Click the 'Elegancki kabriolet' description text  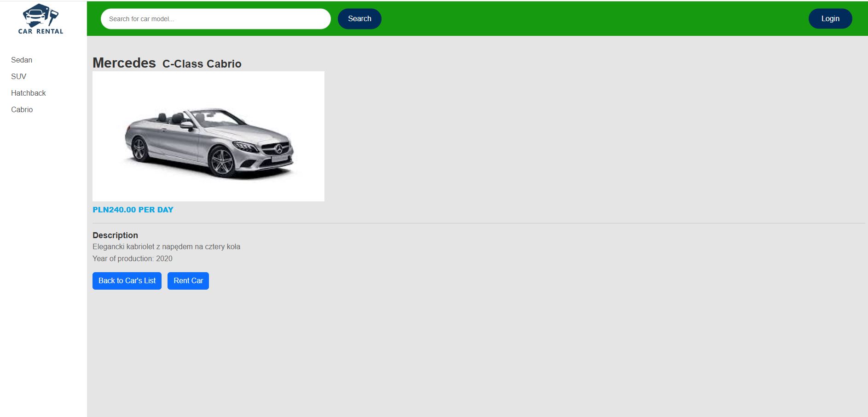point(166,247)
